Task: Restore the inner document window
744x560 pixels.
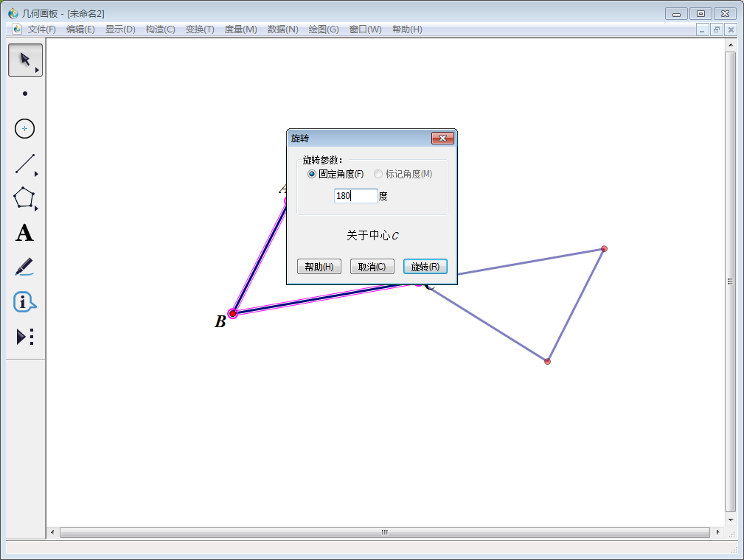Action: click(x=717, y=30)
